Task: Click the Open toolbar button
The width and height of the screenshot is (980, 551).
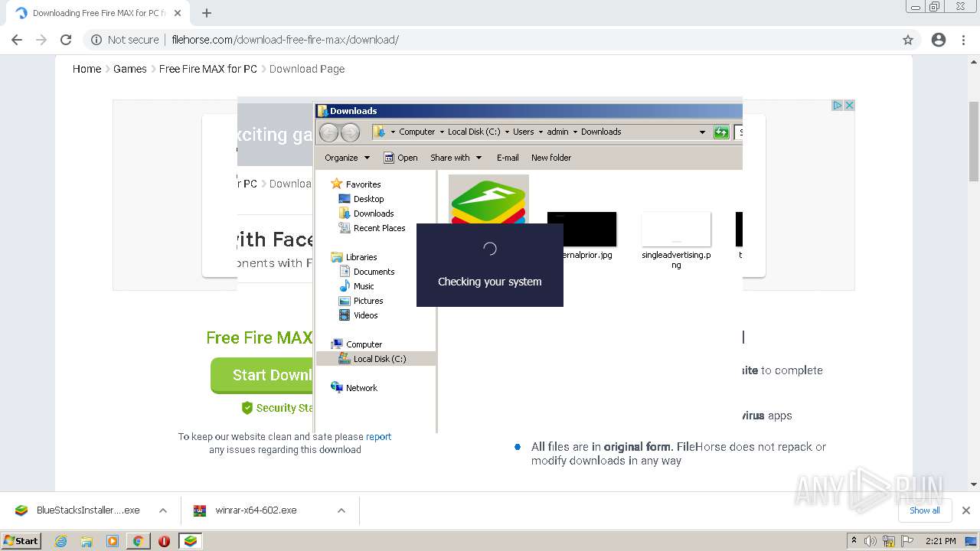Action: [x=400, y=158]
